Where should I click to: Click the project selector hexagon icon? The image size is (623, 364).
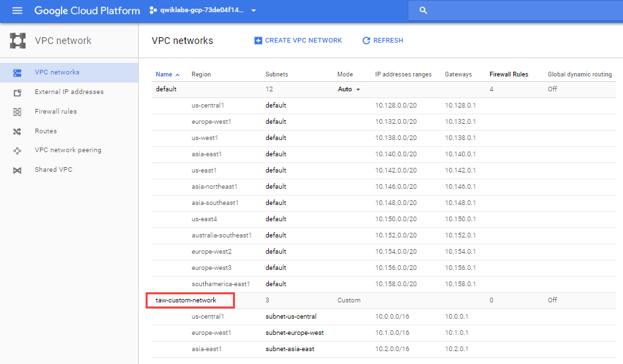click(153, 10)
